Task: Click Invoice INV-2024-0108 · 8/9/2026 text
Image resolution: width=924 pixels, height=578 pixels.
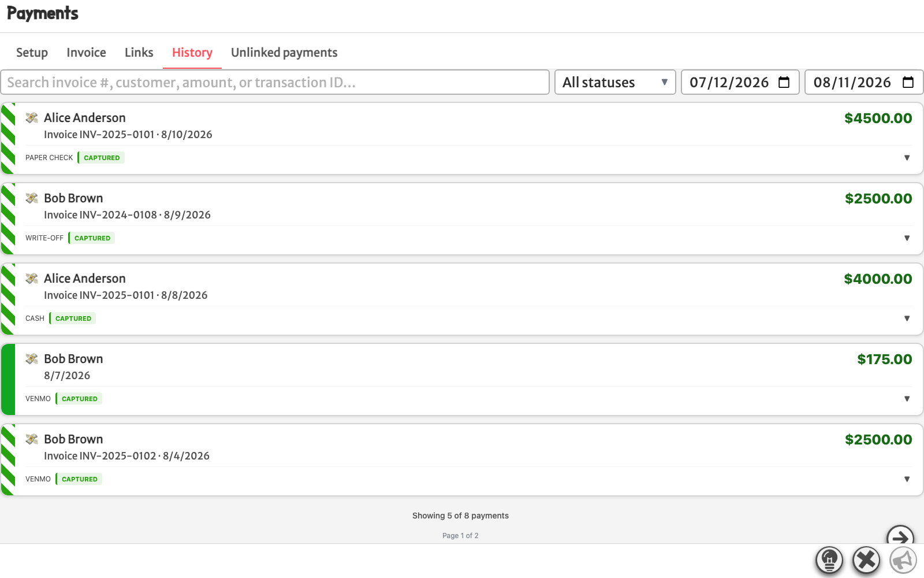Action: pos(127,215)
